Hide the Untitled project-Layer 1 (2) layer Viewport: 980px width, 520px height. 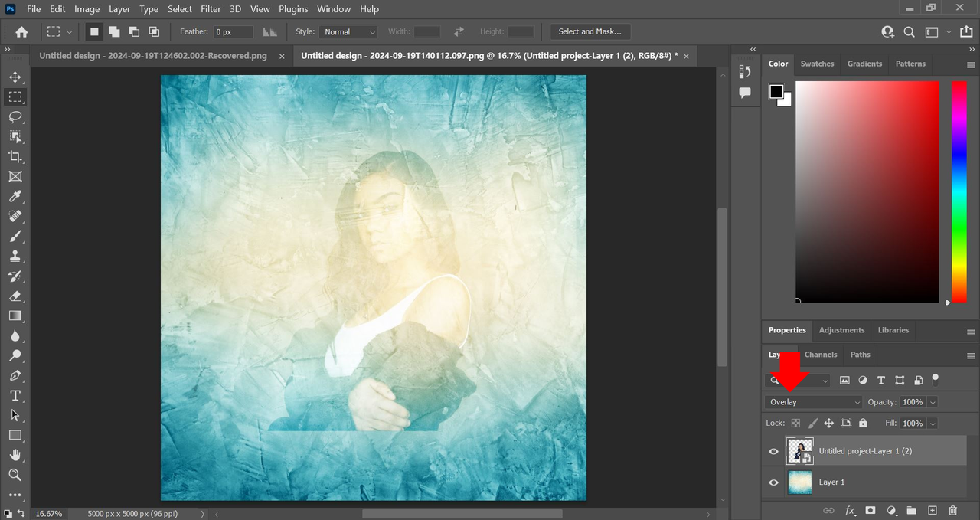click(x=773, y=451)
